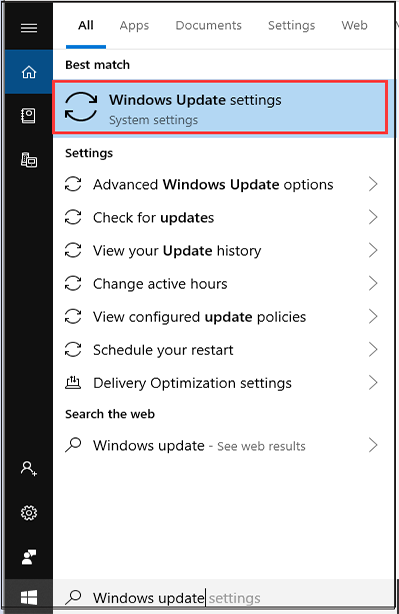Click the large sync icon of best match
This screenshot has height=614, width=399.
[x=81, y=107]
